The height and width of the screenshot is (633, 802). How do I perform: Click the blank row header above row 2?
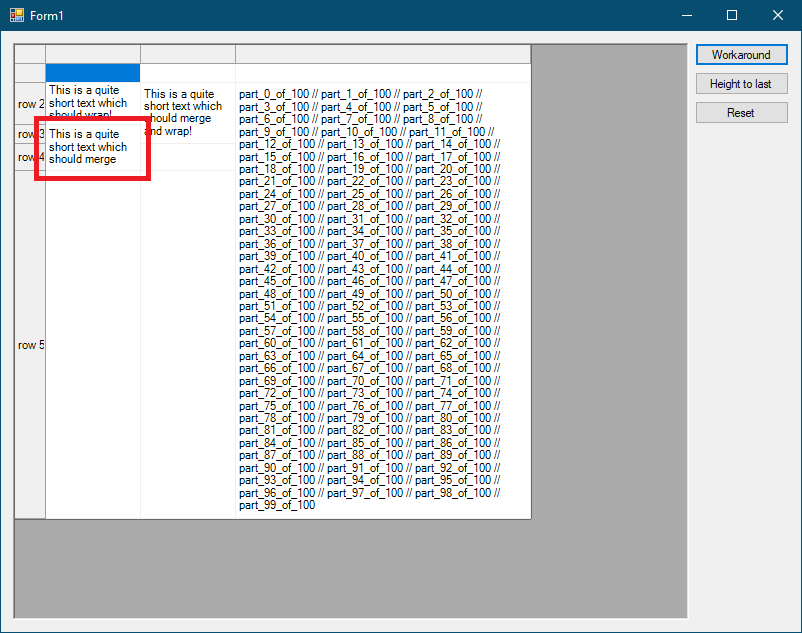[30, 73]
